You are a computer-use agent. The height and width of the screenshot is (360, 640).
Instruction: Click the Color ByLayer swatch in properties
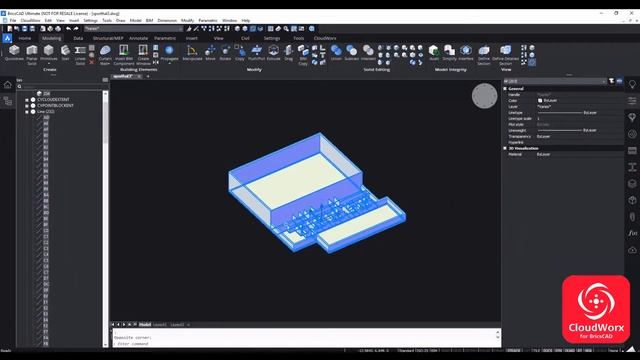pos(540,100)
